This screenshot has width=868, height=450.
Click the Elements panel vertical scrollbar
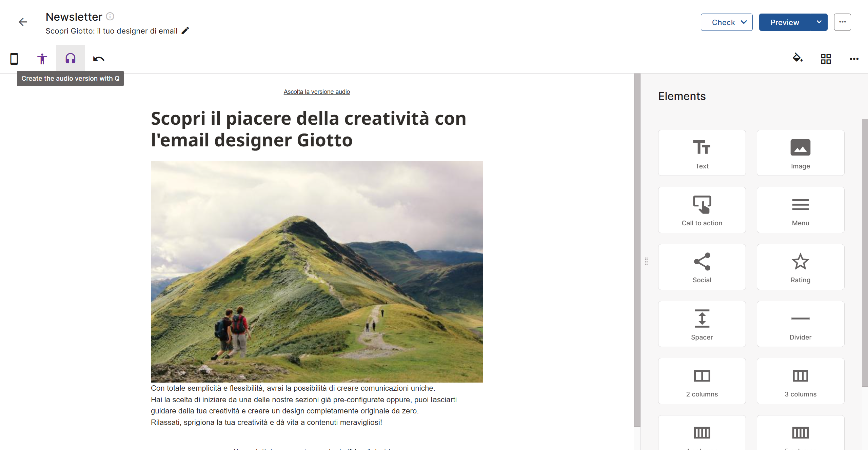pyautogui.click(x=865, y=252)
